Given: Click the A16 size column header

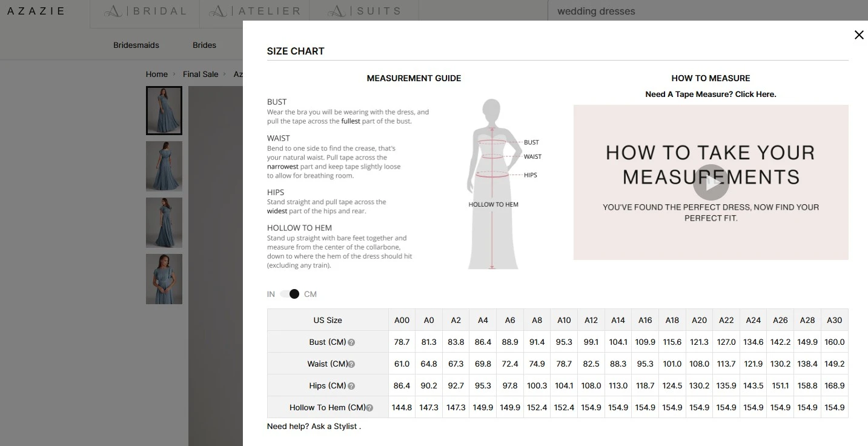Looking at the screenshot, I should 645,320.
